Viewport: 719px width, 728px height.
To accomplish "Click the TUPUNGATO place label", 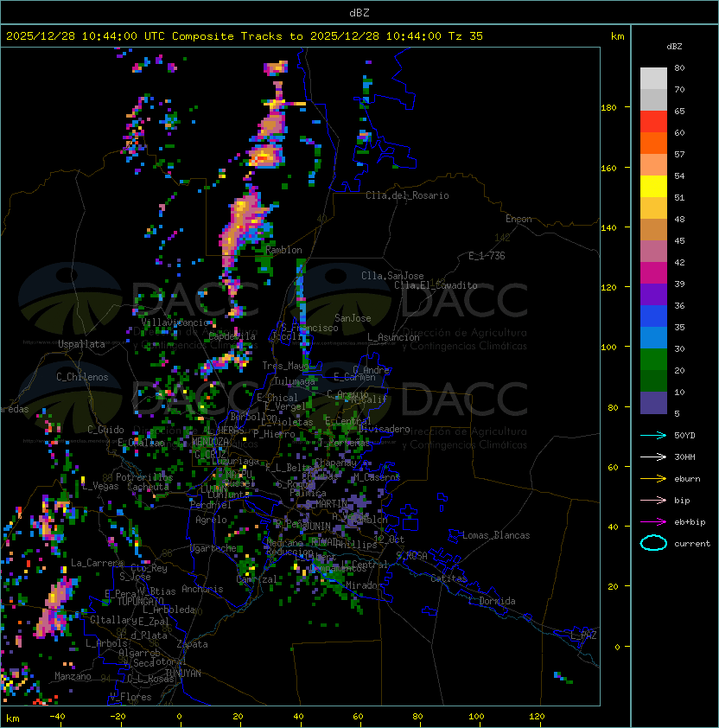I will point(140,602).
